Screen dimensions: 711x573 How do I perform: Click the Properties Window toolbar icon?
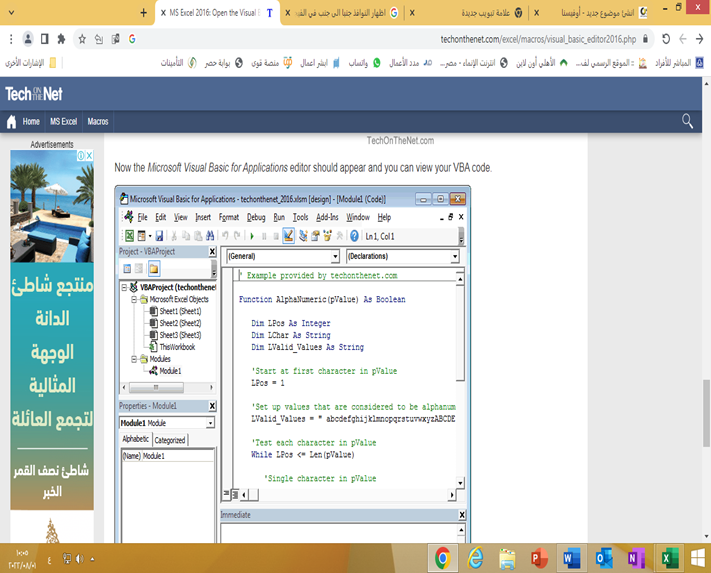tap(315, 236)
